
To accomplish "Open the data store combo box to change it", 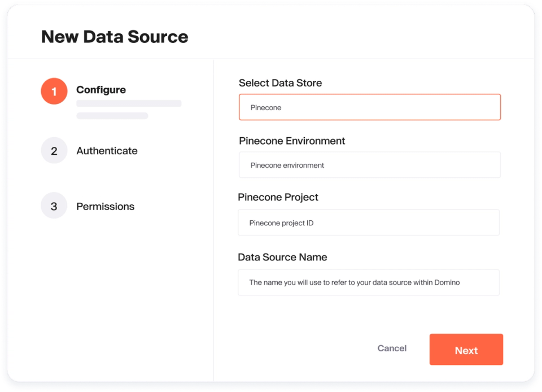I will pyautogui.click(x=369, y=107).
